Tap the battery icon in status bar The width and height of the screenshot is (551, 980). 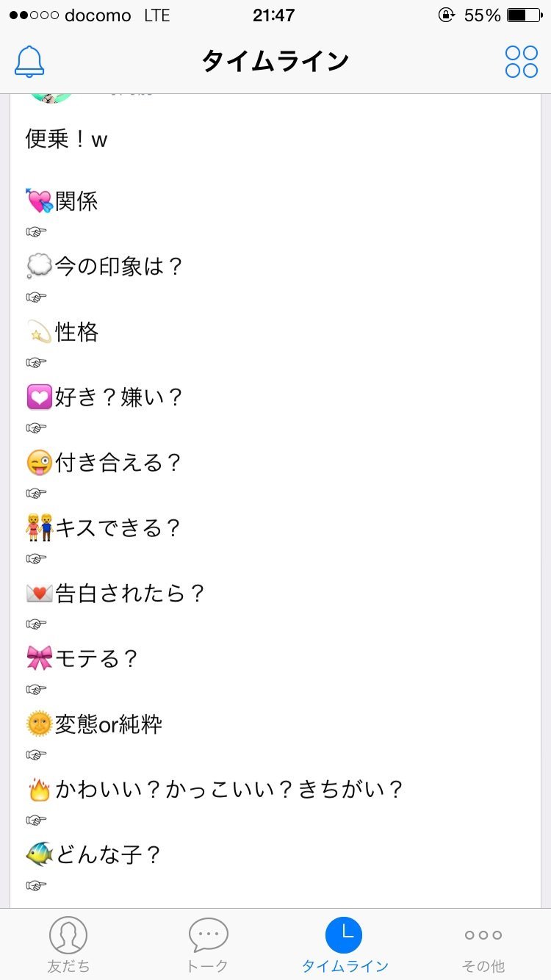pyautogui.click(x=524, y=15)
